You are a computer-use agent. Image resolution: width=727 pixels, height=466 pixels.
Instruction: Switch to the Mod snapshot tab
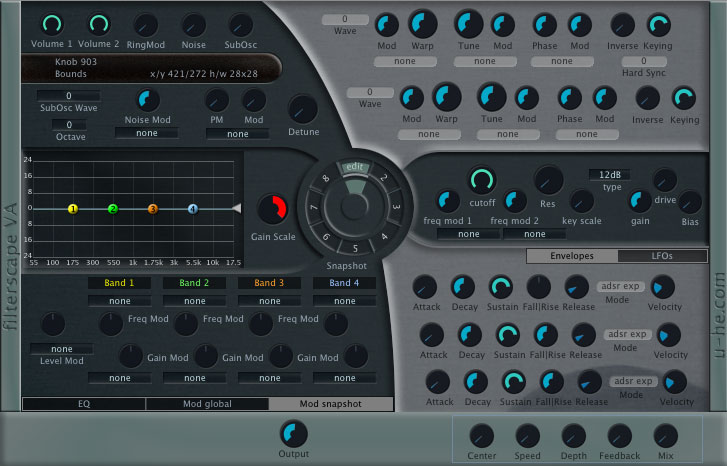[x=331, y=404]
